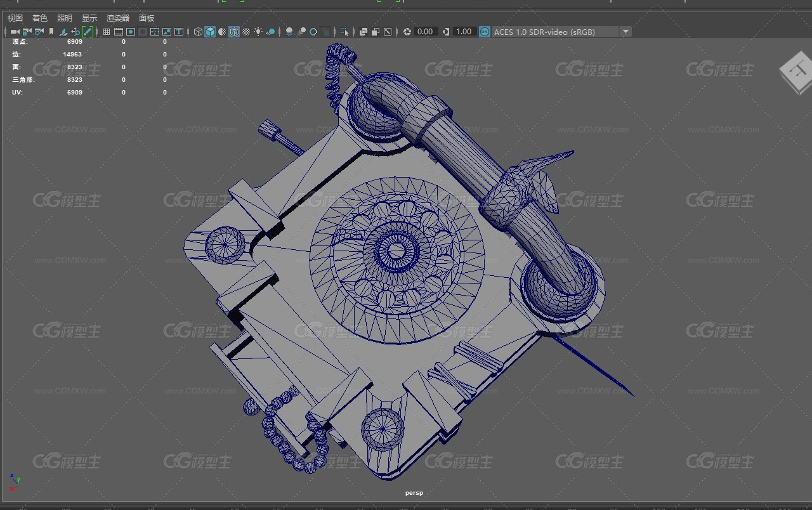Open the 视图 menu

[15, 18]
